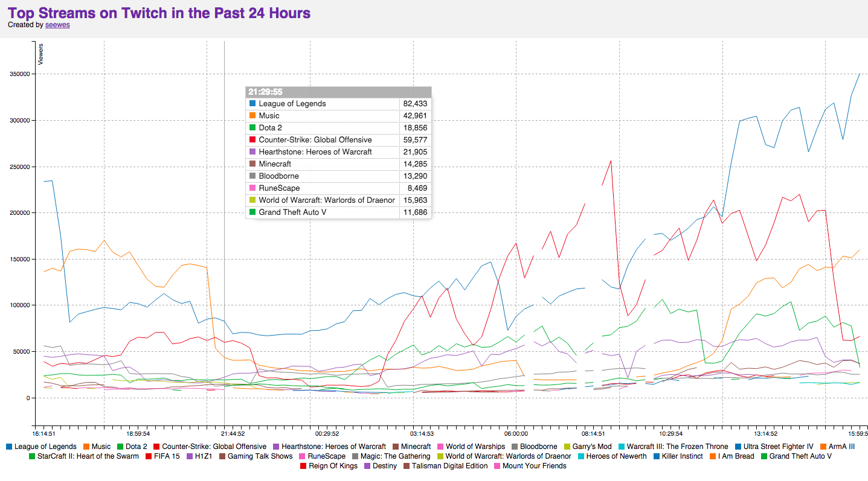Viewport: 868px width, 481px height.
Task: Select the Talisman Digital Edition legend entry
Action: click(445, 466)
